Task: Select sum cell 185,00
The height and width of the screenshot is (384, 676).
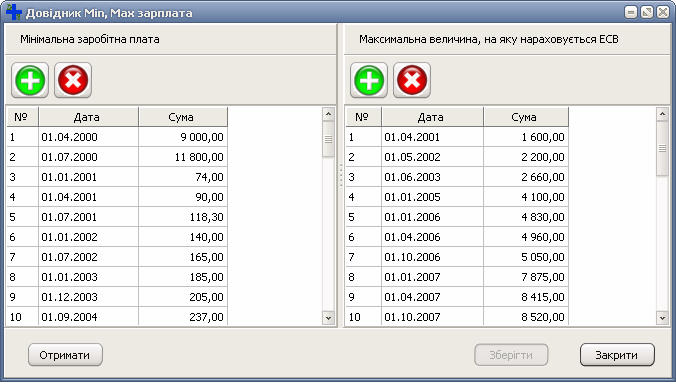Action: coord(183,277)
